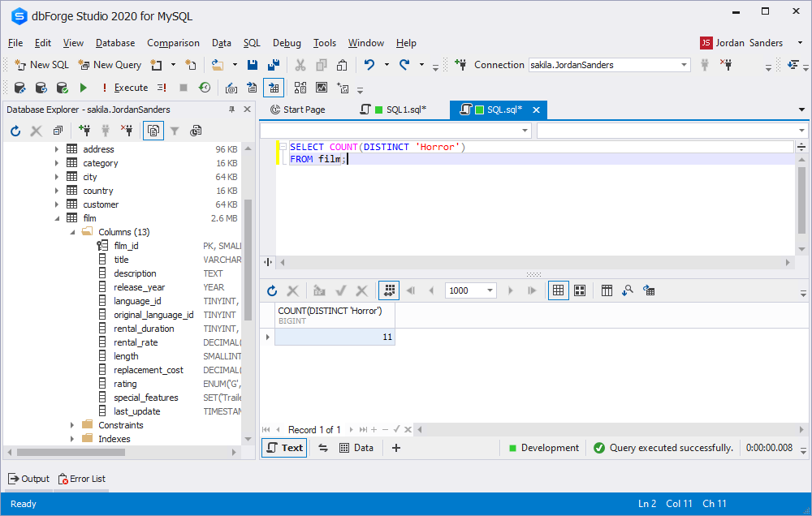Viewport: 812px width, 516px height.
Task: Switch to the SQL1.sql tab
Action: [x=398, y=110]
